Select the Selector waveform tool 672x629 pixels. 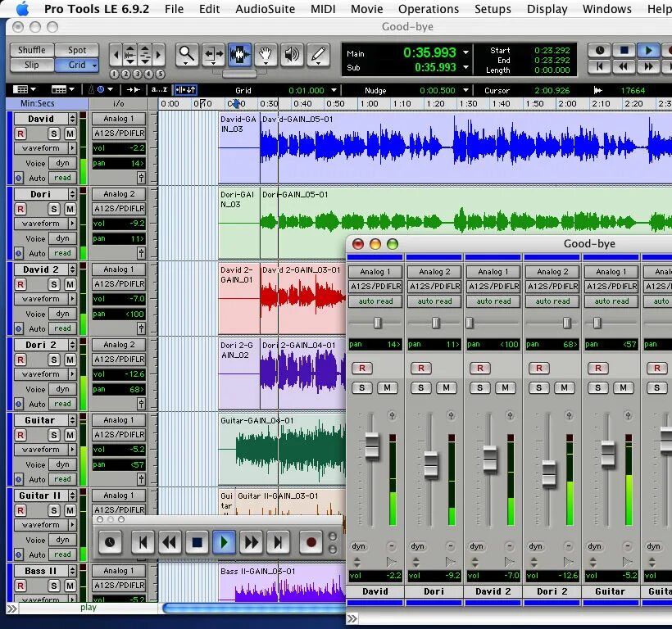(x=239, y=54)
